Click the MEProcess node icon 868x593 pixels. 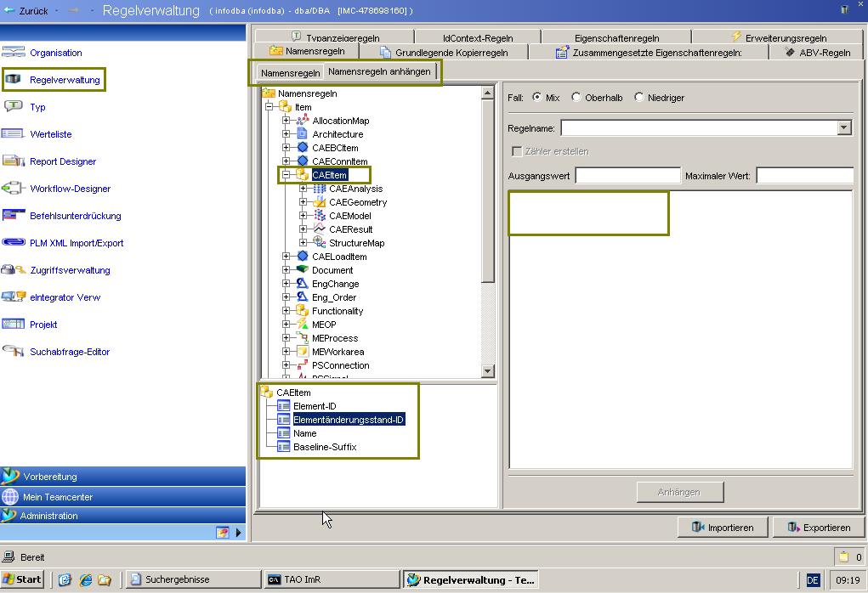(x=303, y=337)
